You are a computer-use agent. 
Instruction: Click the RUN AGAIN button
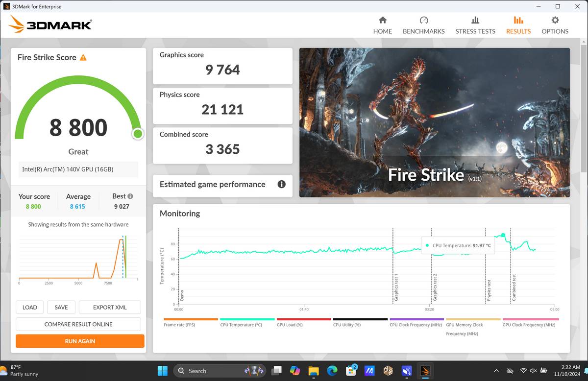tap(80, 341)
